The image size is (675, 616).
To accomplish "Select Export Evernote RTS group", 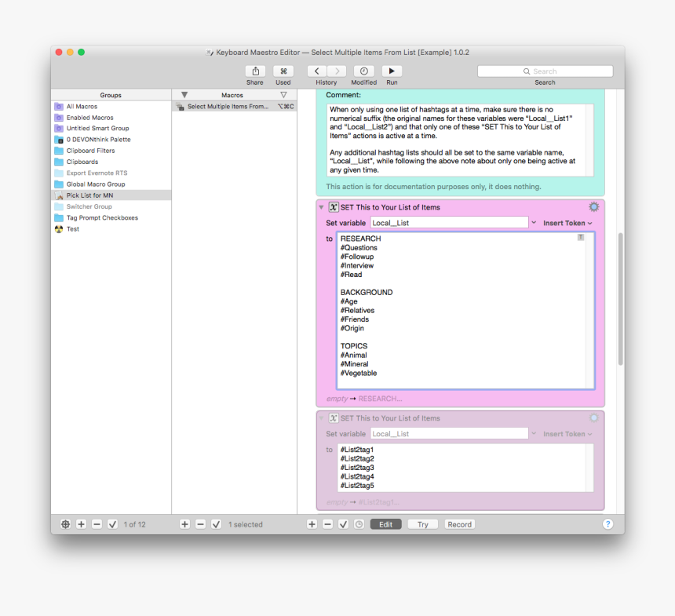I will click(x=111, y=173).
